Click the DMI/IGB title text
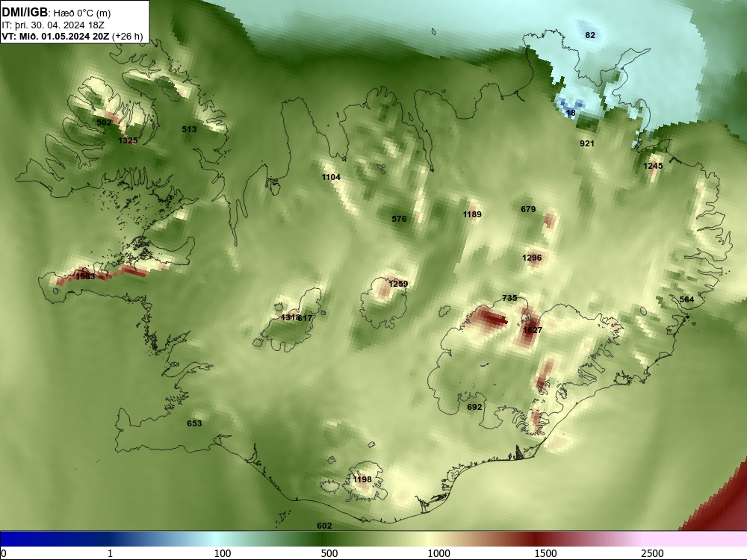The height and width of the screenshot is (560, 747). tap(25, 13)
